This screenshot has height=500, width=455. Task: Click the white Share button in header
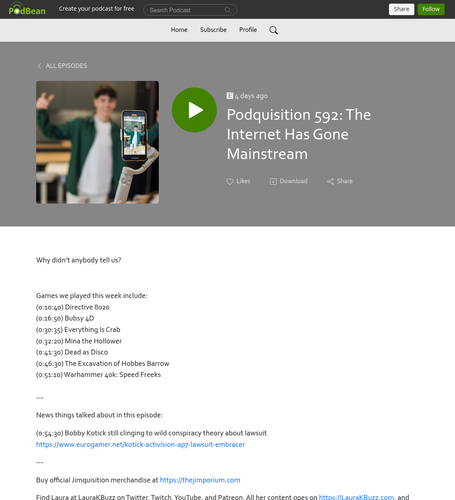[x=401, y=9]
